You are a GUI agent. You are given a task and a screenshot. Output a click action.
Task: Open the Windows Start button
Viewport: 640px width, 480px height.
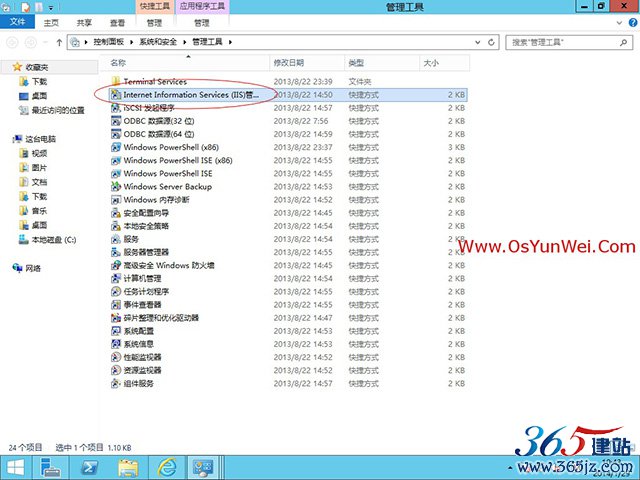pyautogui.click(x=16, y=468)
